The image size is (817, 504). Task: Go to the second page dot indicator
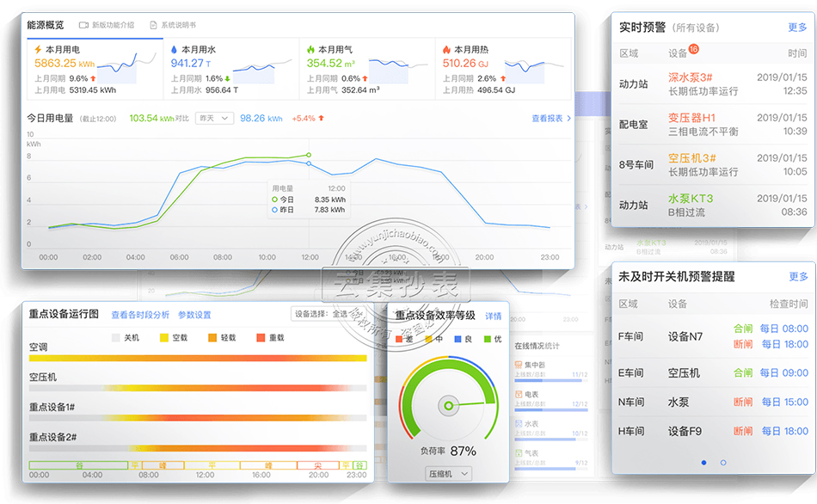pos(723,463)
